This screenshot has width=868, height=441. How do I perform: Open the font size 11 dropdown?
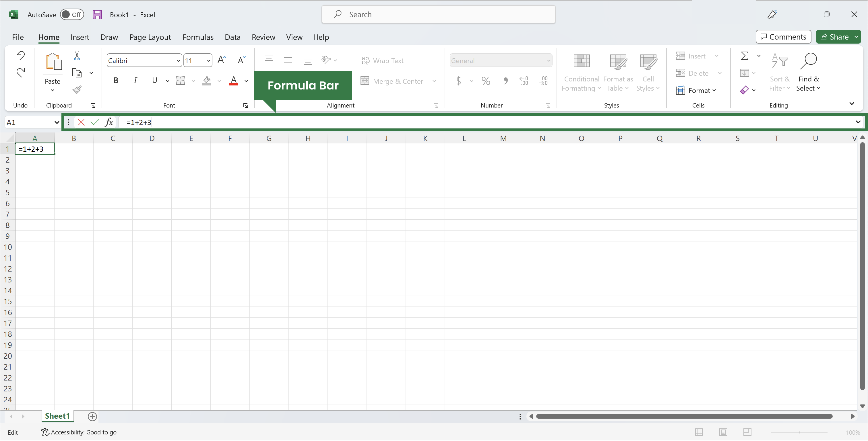209,61
